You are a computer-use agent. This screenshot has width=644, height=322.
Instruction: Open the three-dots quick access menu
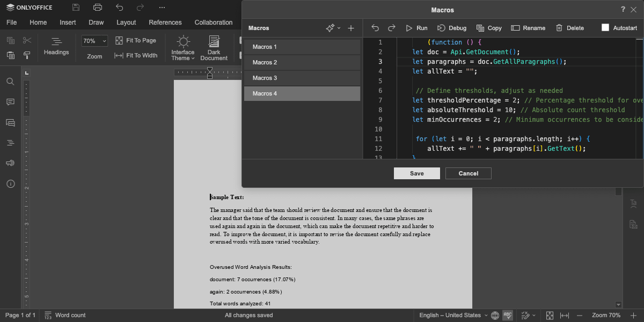click(x=162, y=8)
